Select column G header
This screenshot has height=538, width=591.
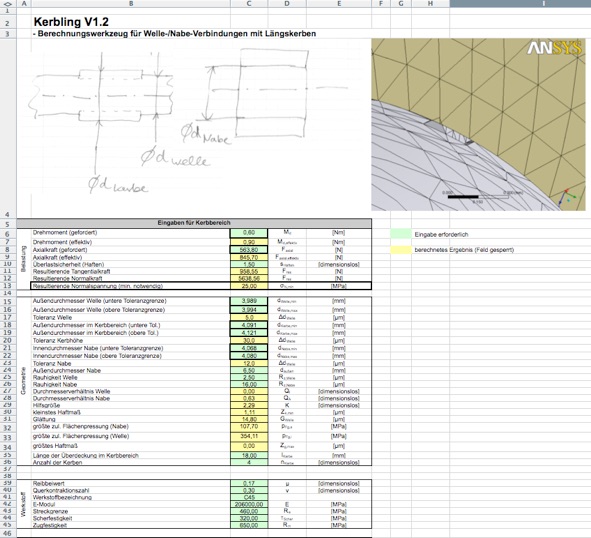[x=401, y=3]
